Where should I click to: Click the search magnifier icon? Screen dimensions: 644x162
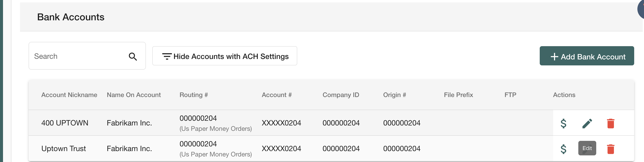(133, 57)
